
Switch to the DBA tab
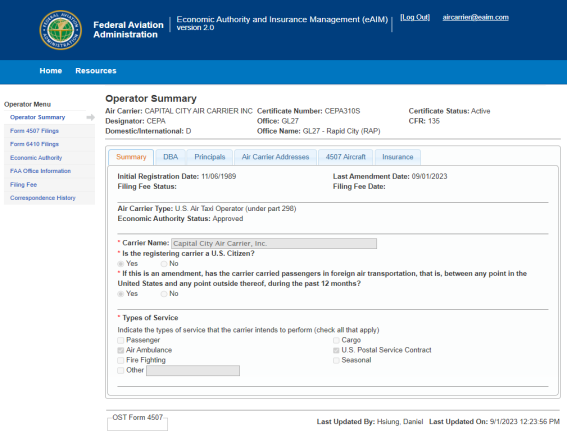point(170,157)
